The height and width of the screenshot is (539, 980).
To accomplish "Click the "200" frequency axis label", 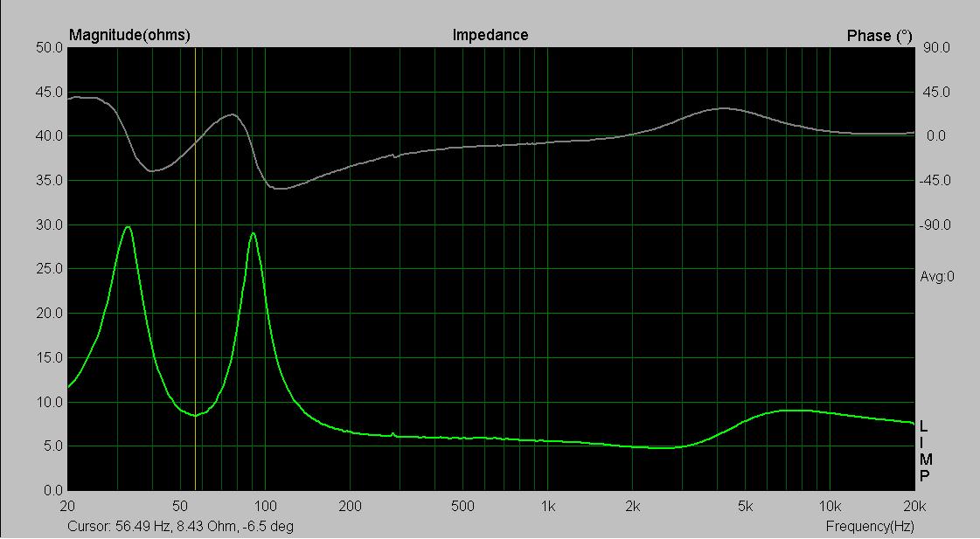I will coord(350,507).
